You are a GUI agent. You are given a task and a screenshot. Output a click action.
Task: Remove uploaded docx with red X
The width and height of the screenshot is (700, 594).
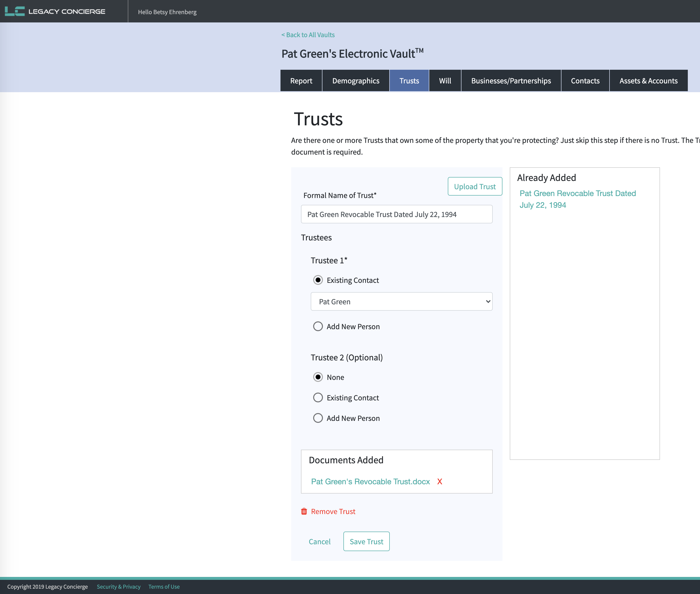(440, 482)
